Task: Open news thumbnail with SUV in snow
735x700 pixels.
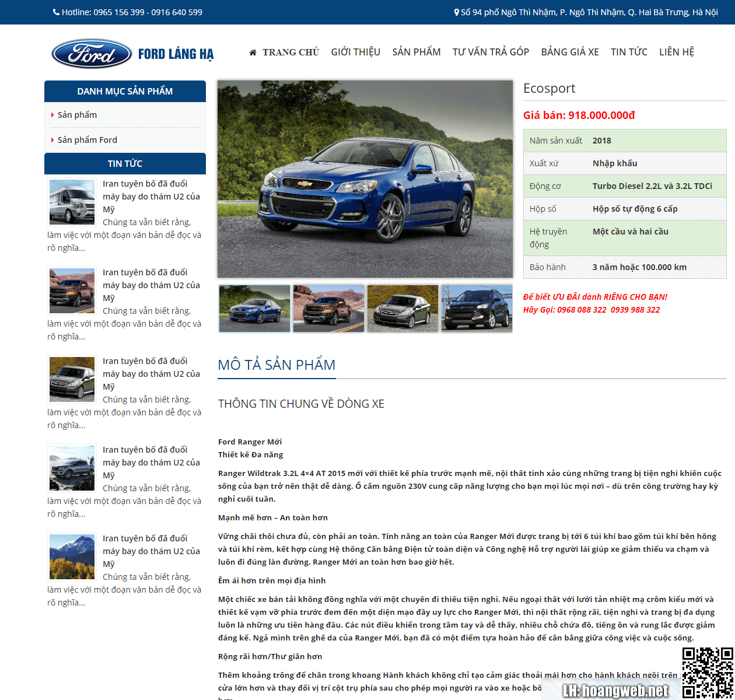Action: click(x=72, y=468)
